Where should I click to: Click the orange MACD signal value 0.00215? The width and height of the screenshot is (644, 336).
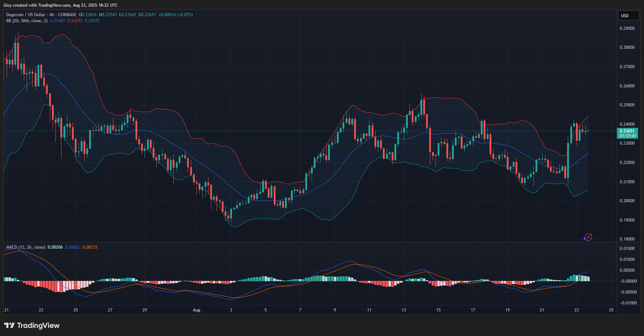coord(90,247)
